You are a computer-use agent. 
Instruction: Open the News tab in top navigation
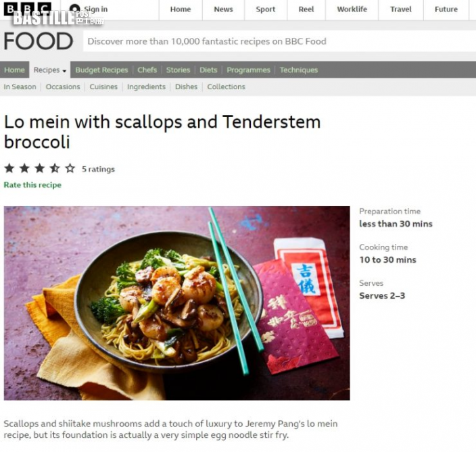tap(223, 9)
